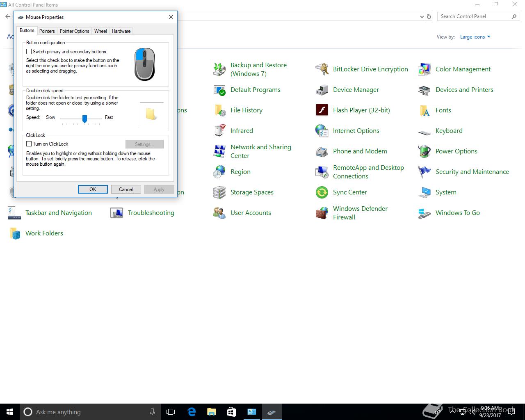Switch to the Wheel tab
Screen dimensions: 525x420
[x=100, y=31]
